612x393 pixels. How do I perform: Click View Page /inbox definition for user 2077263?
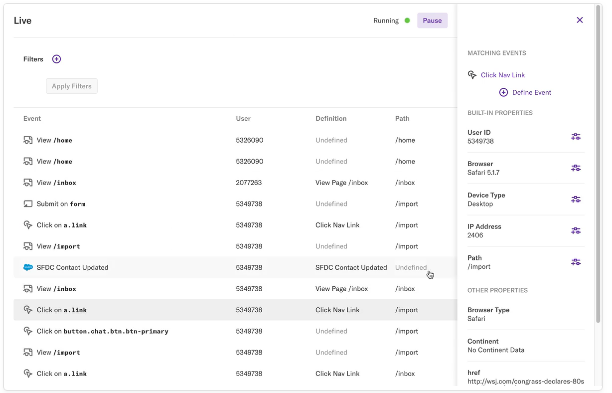[x=342, y=183]
